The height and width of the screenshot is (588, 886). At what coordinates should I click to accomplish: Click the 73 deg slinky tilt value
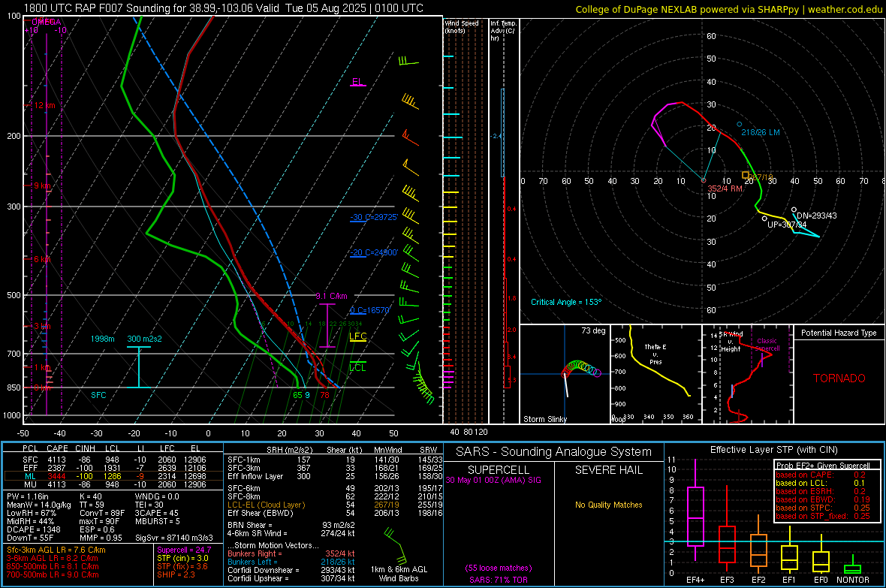593,330
